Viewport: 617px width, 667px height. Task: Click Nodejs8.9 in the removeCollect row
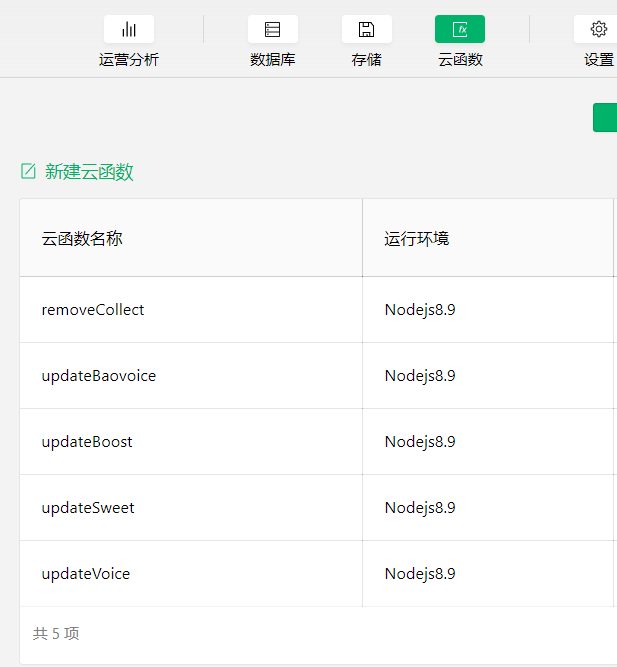click(420, 310)
